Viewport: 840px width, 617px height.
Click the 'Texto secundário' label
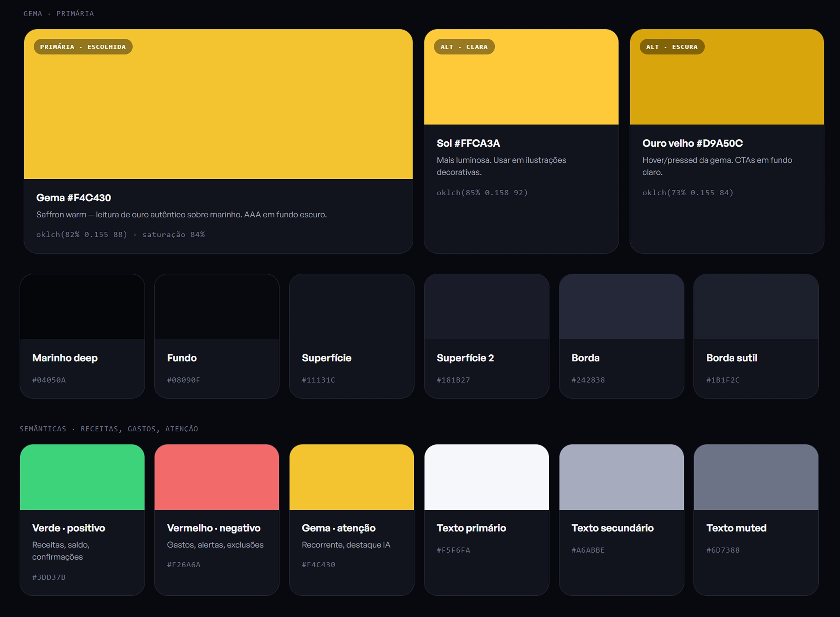pyautogui.click(x=612, y=528)
